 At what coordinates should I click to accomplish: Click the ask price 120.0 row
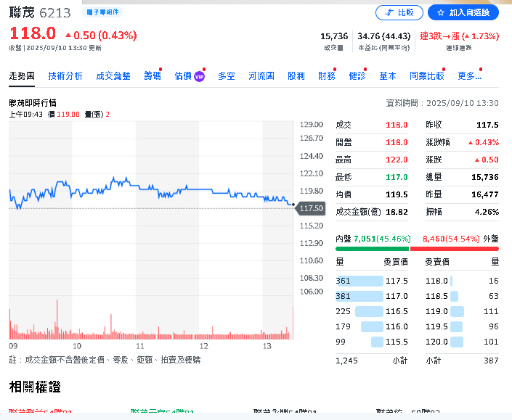[x=462, y=342]
